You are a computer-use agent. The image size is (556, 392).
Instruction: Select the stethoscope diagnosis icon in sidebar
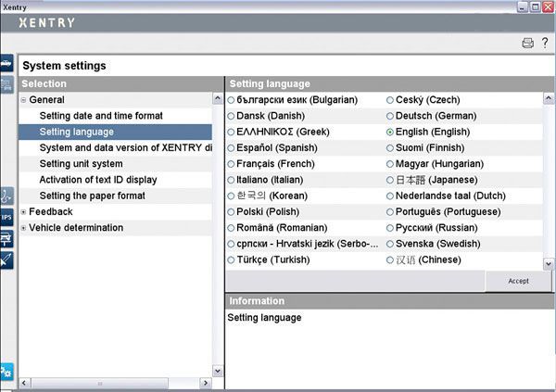pyautogui.click(x=6, y=196)
